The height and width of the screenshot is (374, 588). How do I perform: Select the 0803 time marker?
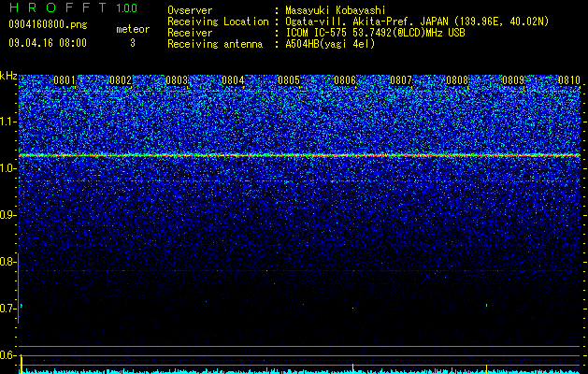pos(177,80)
